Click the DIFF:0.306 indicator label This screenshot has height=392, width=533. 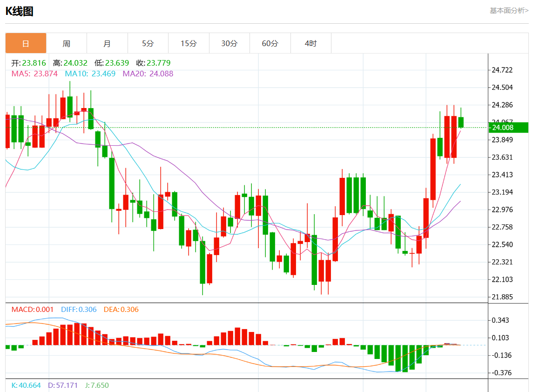tap(79, 310)
